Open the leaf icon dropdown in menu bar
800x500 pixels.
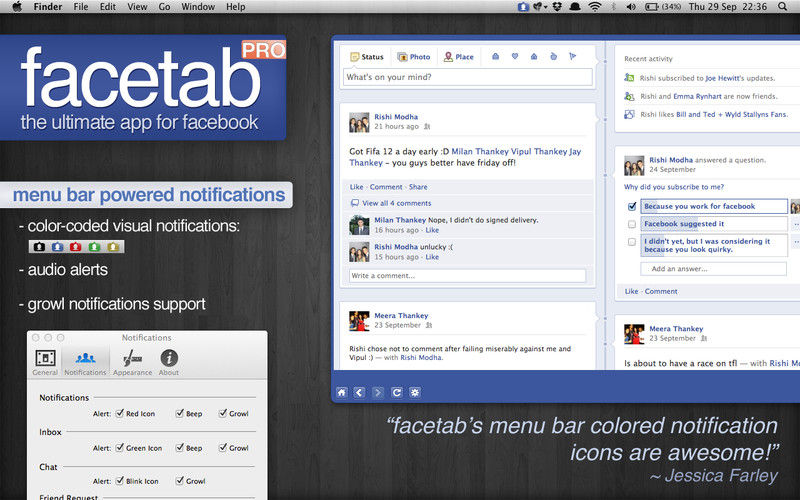[x=540, y=7]
